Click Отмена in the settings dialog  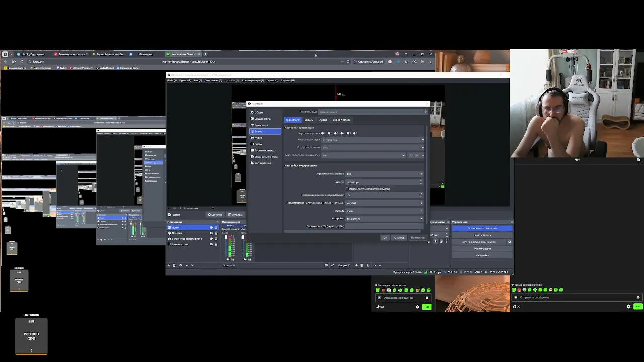point(399,238)
